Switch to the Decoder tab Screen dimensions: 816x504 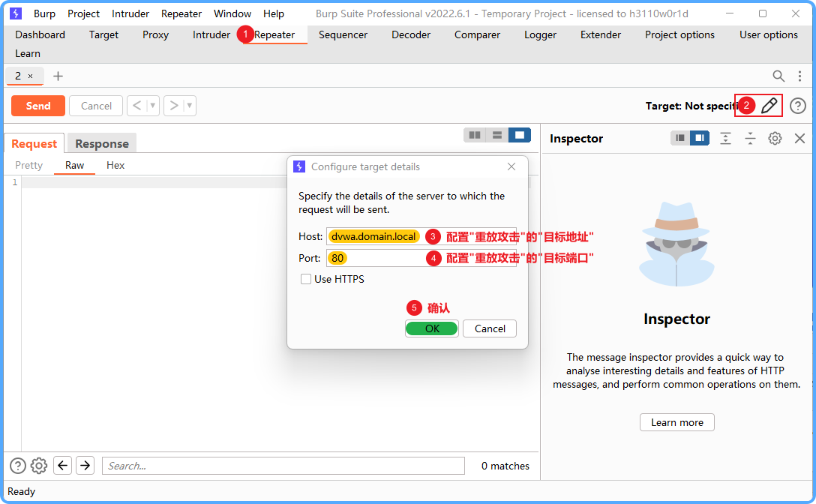click(410, 34)
